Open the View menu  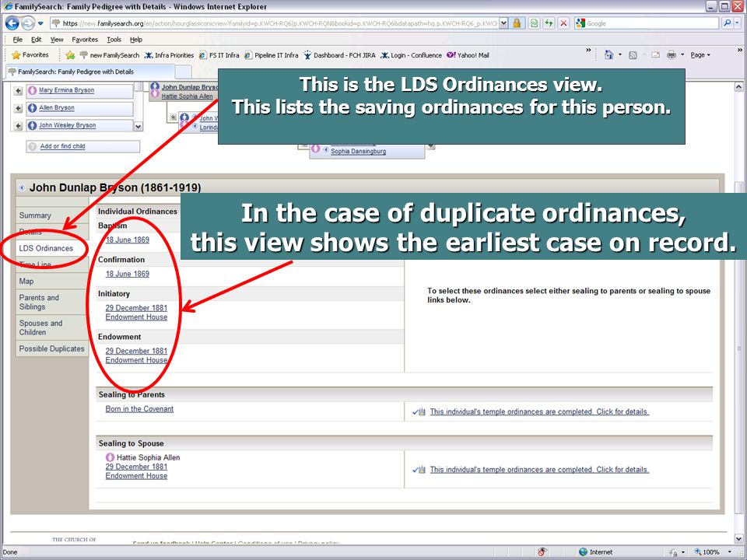click(57, 40)
